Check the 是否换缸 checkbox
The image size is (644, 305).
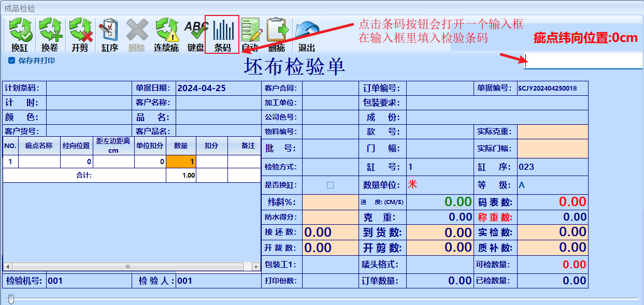tap(330, 185)
